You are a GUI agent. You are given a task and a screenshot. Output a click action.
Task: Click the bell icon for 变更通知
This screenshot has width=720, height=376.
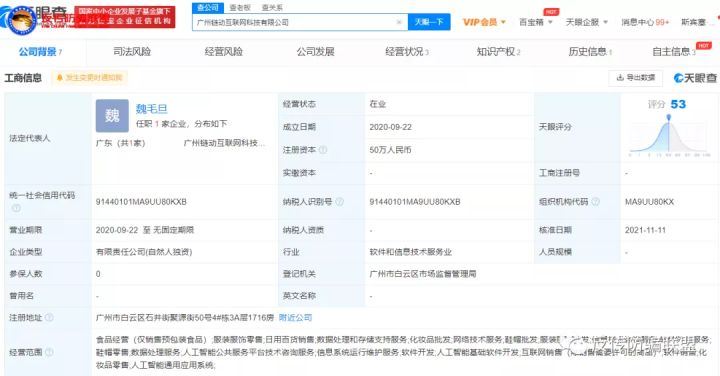[x=60, y=78]
